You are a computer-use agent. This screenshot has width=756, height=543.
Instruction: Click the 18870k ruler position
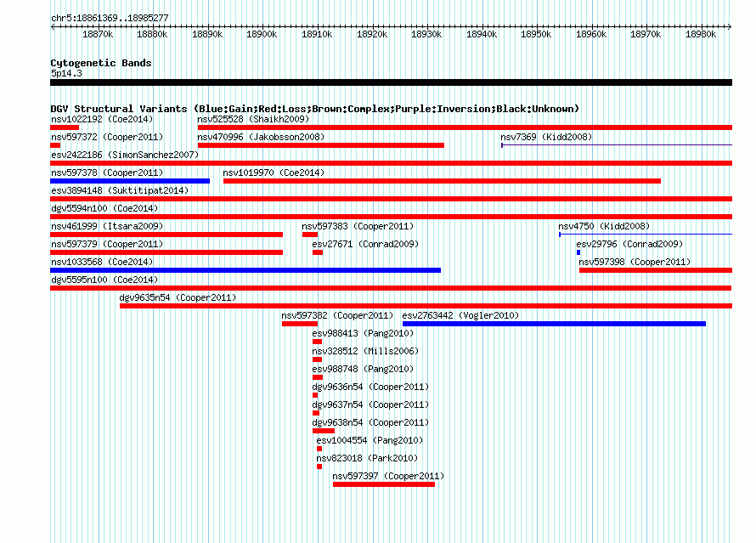tap(98, 34)
